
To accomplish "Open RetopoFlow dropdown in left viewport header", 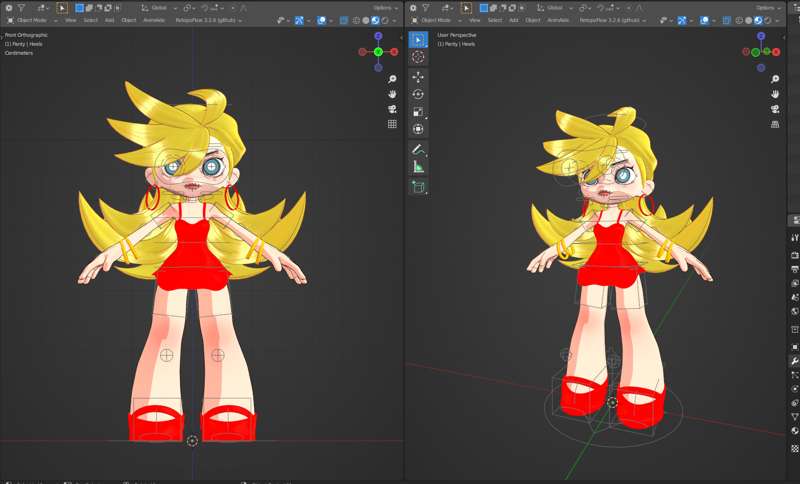I will click(x=208, y=20).
